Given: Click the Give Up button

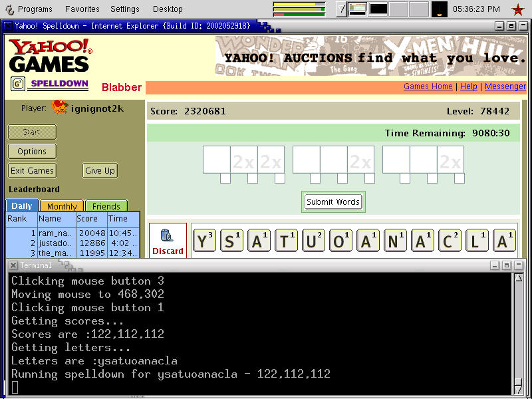Looking at the screenshot, I should pos(100,171).
